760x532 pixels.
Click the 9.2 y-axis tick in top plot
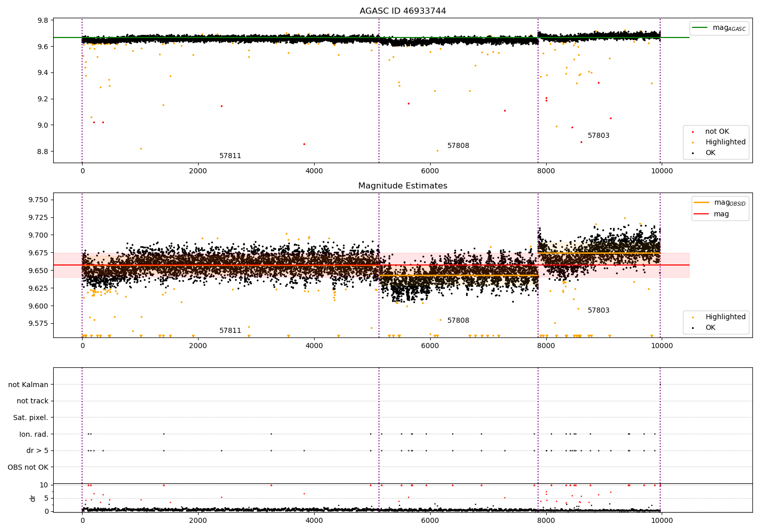[43, 99]
